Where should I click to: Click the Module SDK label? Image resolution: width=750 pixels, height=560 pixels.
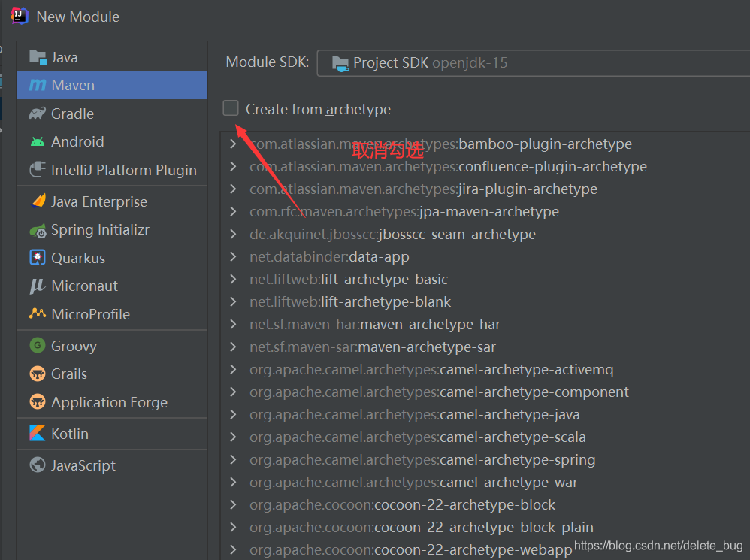[x=268, y=62]
